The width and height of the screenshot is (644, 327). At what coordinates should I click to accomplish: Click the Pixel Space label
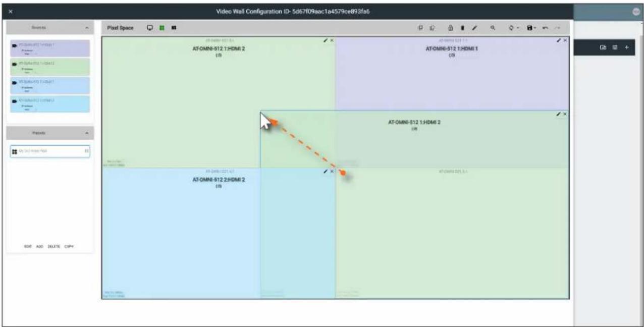[121, 28]
